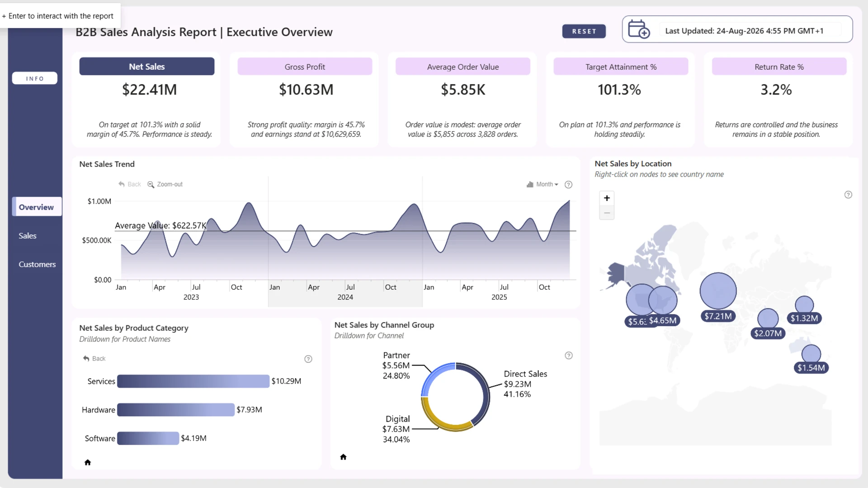Open the Month granularity dropdown
The image size is (868, 488).
click(542, 184)
